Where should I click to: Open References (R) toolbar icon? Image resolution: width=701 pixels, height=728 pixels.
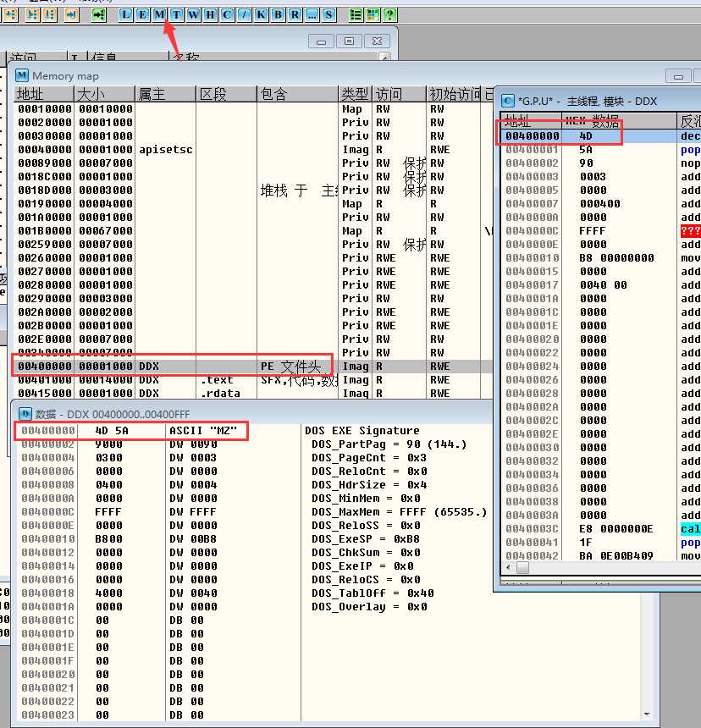(295, 15)
